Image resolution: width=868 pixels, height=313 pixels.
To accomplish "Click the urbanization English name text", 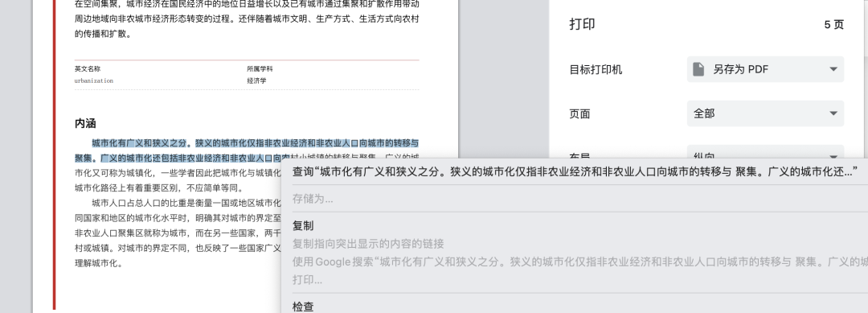I will pos(93,81).
